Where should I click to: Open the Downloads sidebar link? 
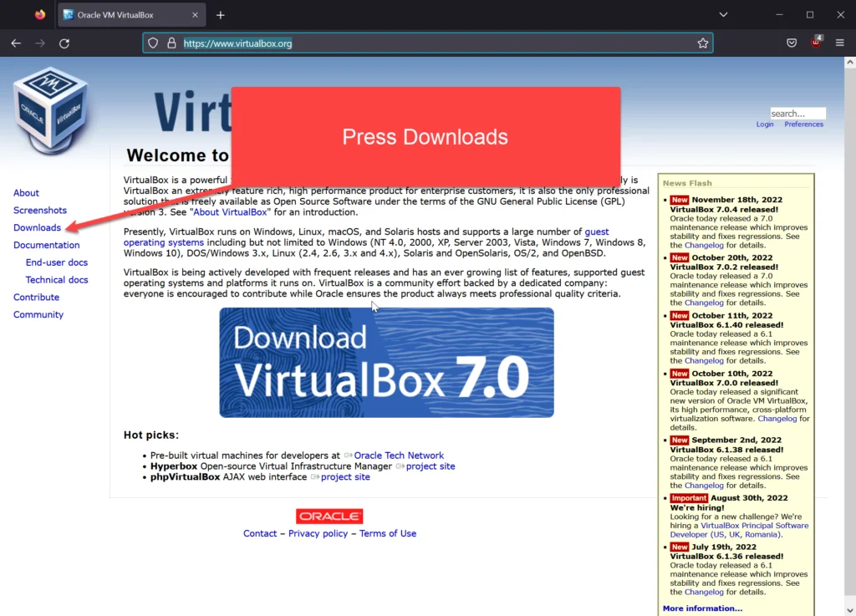37,227
